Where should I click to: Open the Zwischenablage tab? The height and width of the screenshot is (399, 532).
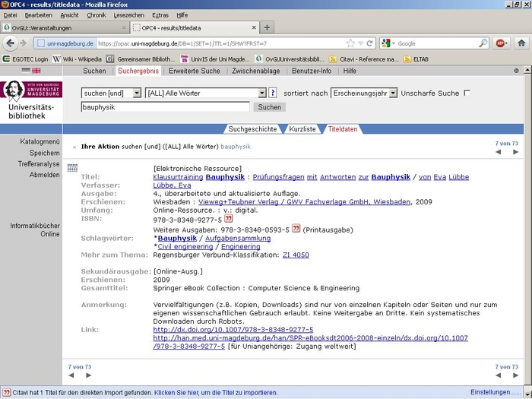(x=256, y=71)
